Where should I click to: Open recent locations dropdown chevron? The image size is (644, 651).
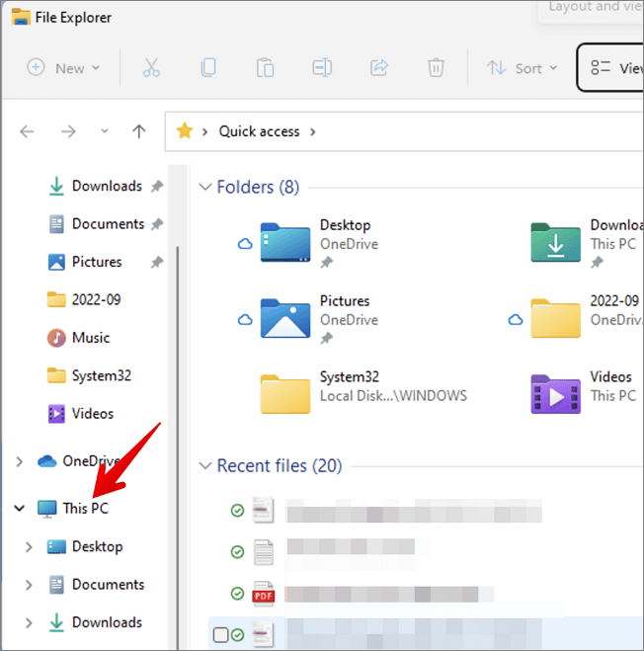point(105,131)
